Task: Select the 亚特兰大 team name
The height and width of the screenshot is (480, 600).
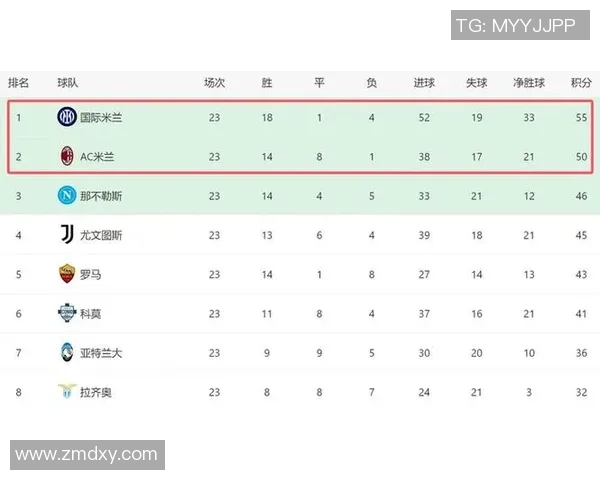Action: 101,352
